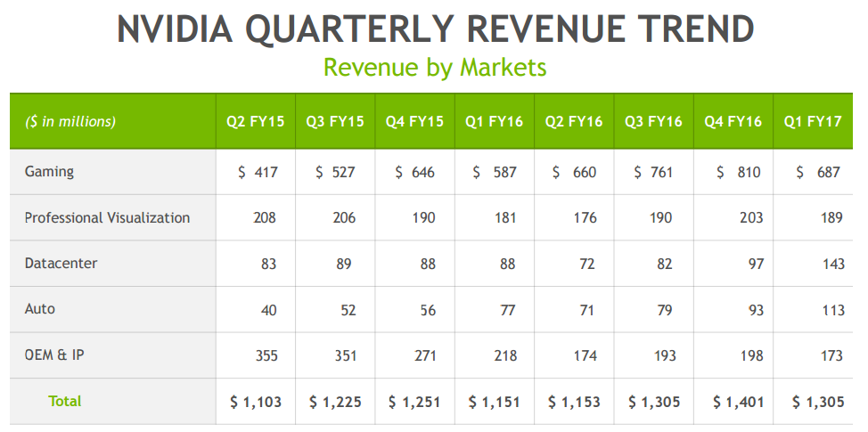Select the Q2 FY15 column header

click(255, 121)
